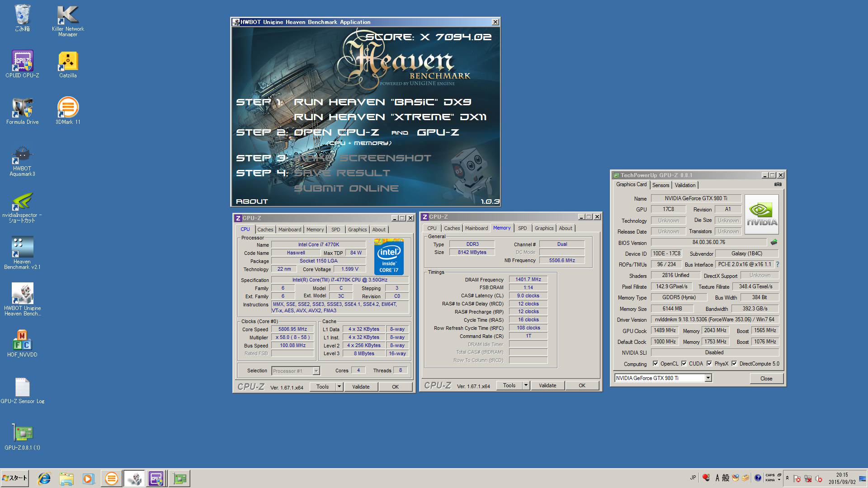Switch to HWBOT Heaven taskbar button

(x=134, y=479)
